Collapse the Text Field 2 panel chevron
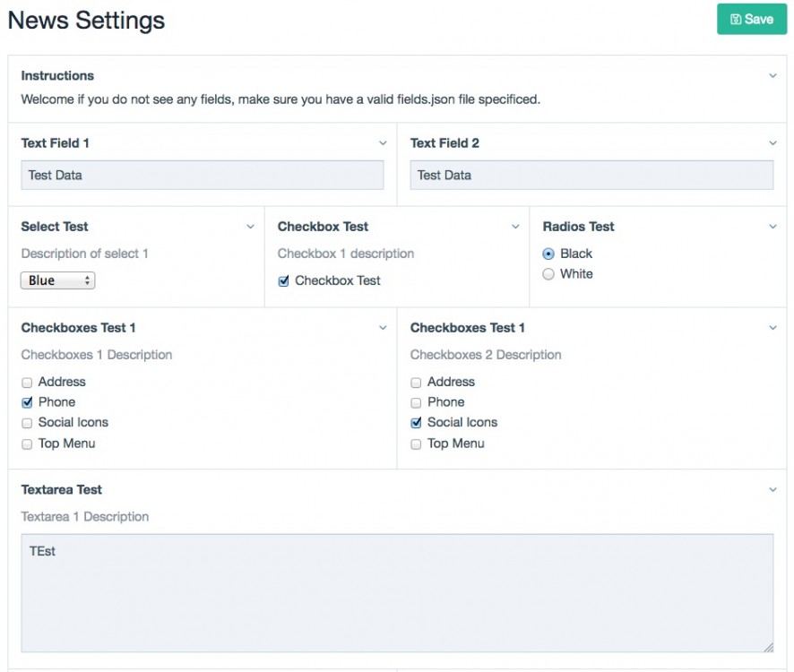 [772, 143]
